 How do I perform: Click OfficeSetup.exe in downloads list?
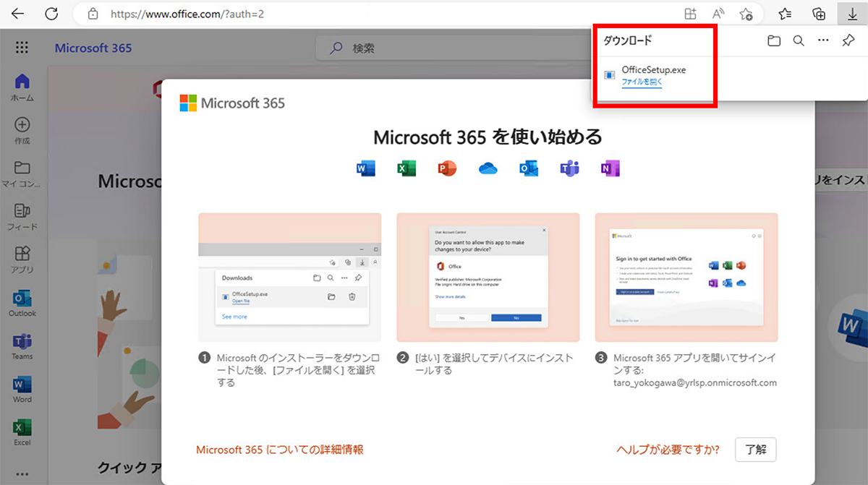click(654, 70)
